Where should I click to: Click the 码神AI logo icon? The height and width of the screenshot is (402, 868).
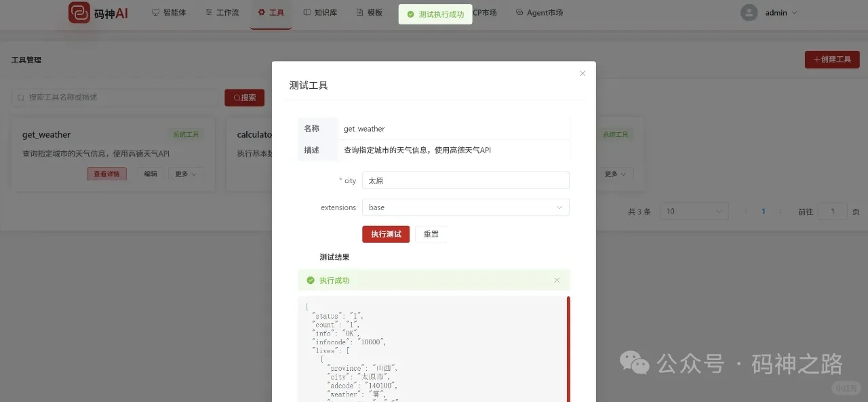point(79,12)
